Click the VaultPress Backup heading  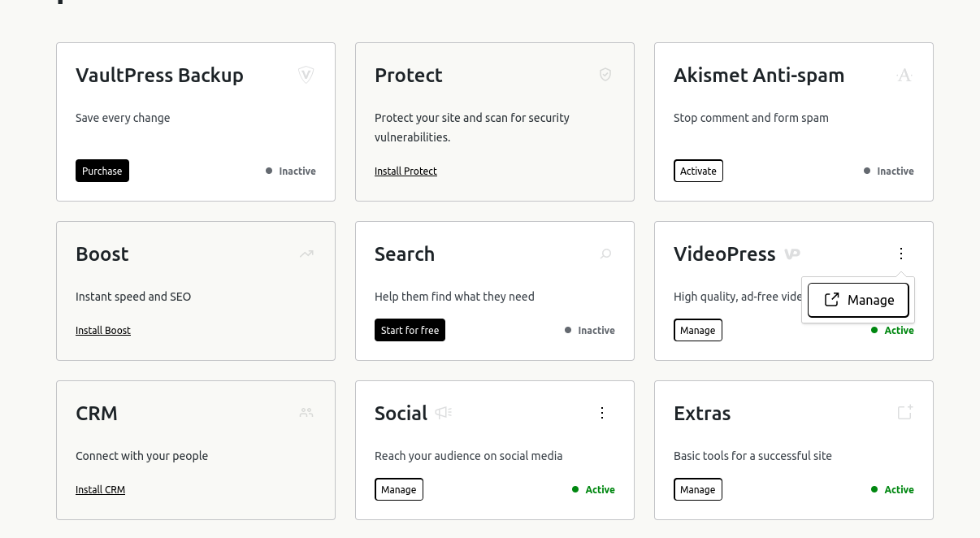(159, 75)
